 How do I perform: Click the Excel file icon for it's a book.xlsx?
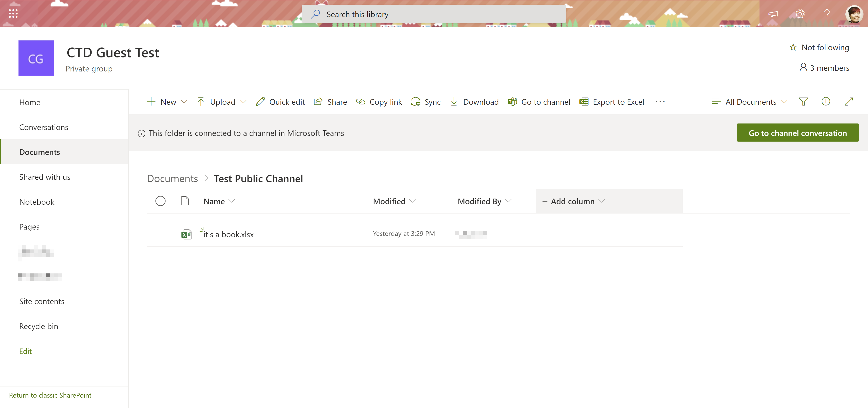click(186, 234)
